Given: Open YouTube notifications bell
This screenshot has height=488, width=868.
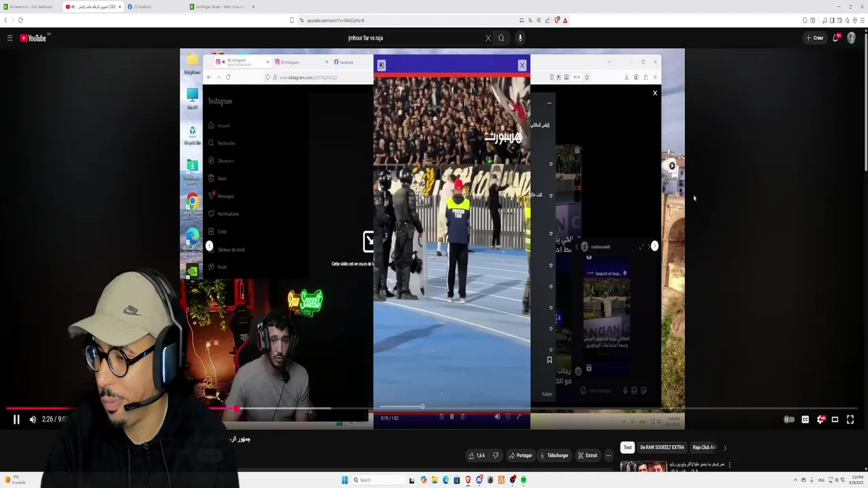Looking at the screenshot, I should tap(835, 38).
